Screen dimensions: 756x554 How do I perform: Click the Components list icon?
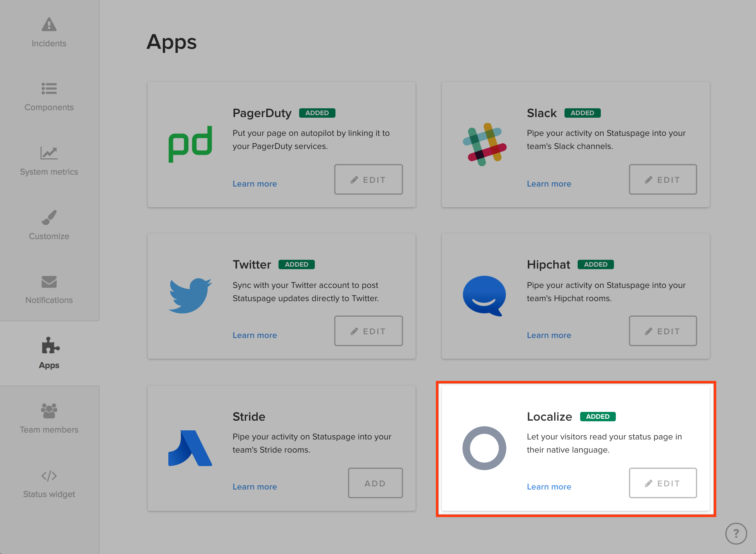[49, 89]
